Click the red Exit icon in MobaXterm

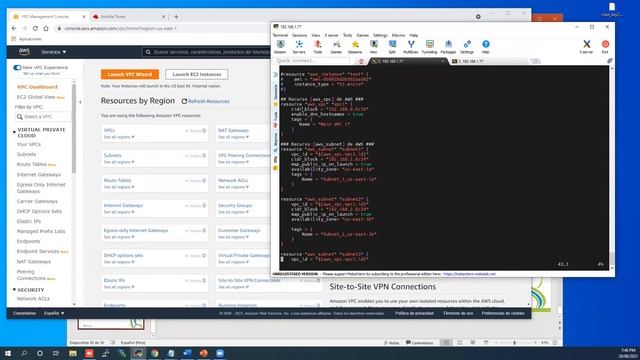605,47
